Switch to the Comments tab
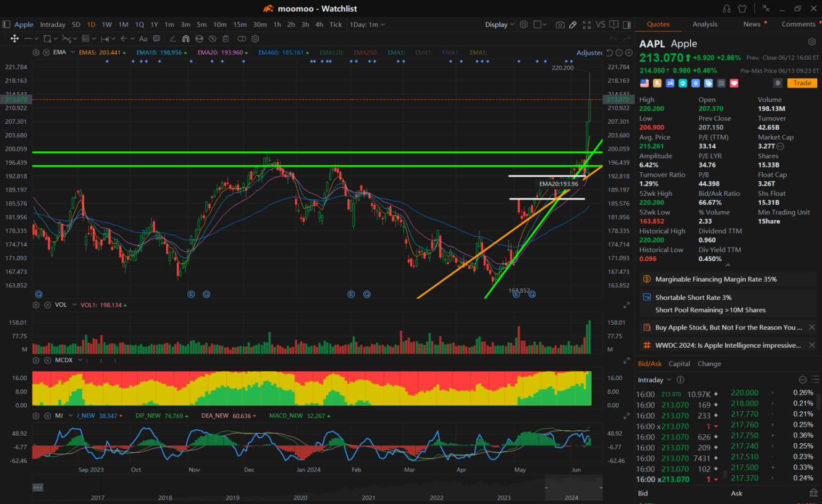Image resolution: width=822 pixels, height=504 pixels. pos(798,25)
